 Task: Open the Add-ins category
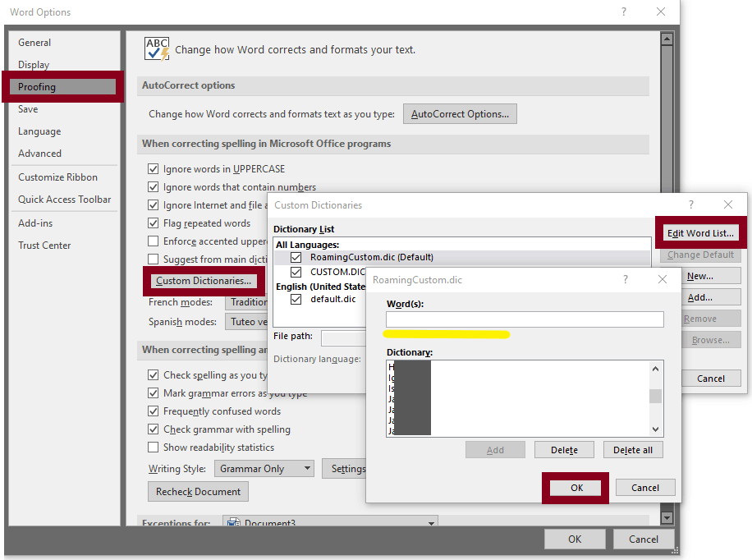coord(35,223)
